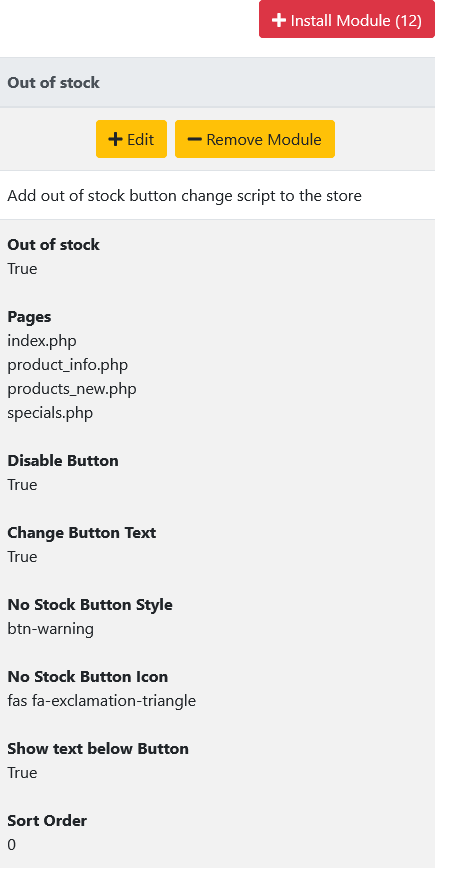Remove the Out of stock module
This screenshot has width=449, height=871.
(x=255, y=139)
